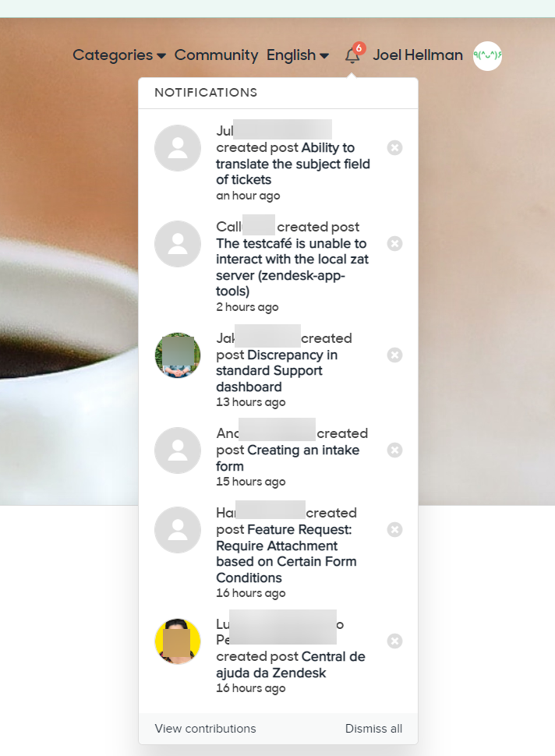
Task: Open post 'Ability to translate the subject field of tickets'
Action: click(292, 164)
